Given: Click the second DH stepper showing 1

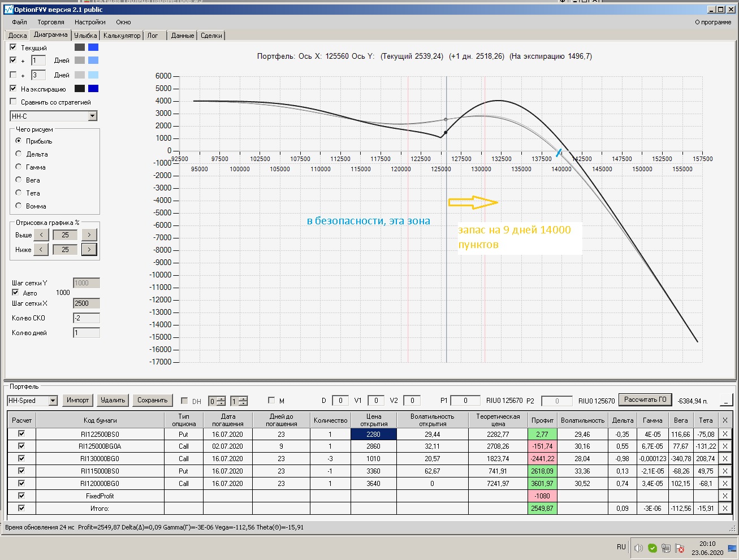Looking at the screenshot, I should [x=239, y=401].
